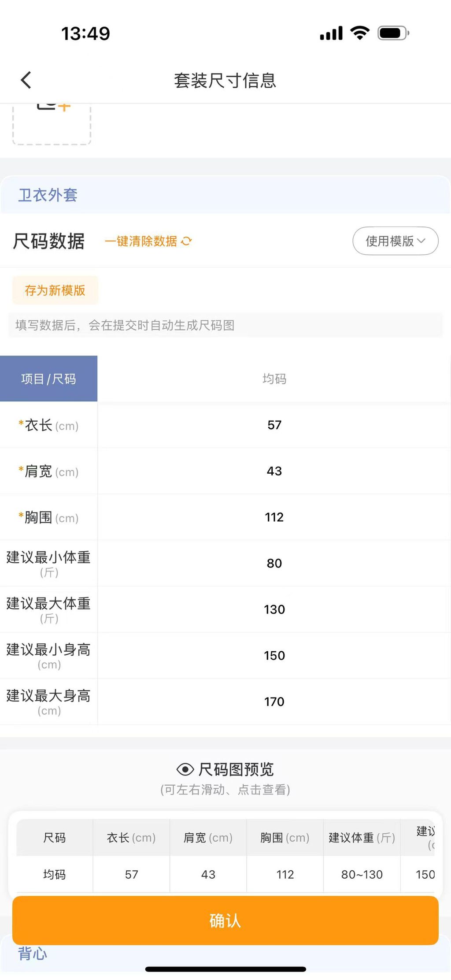
Task: Edit 建议最大身高 value 170
Action: coord(274,702)
